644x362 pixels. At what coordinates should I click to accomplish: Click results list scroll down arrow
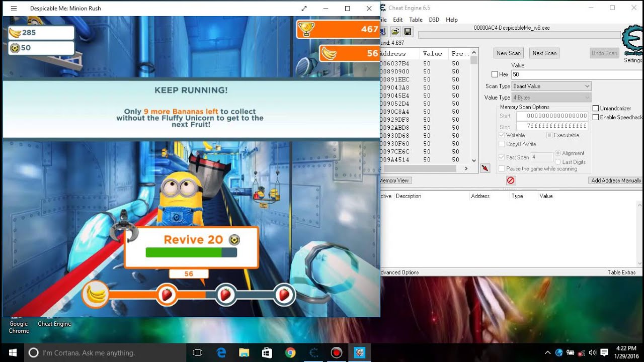[x=474, y=160]
